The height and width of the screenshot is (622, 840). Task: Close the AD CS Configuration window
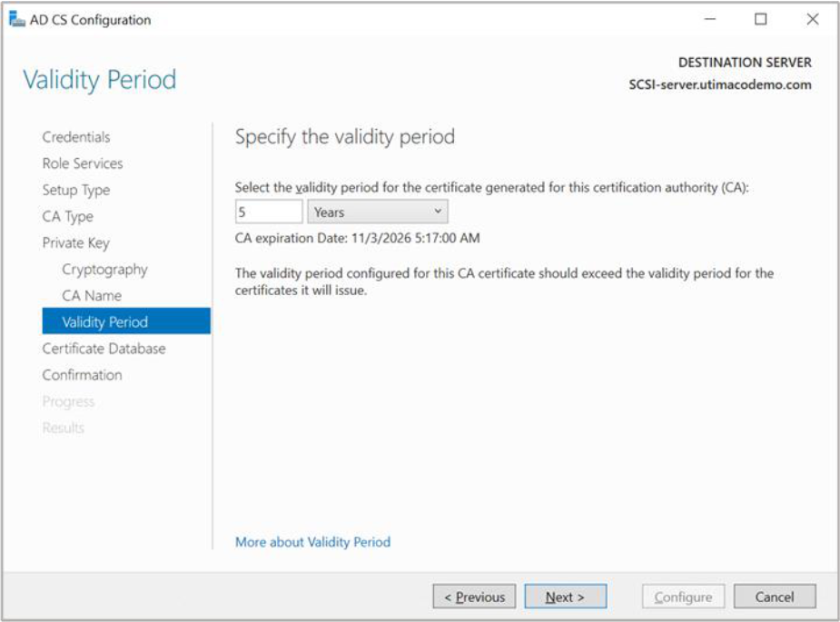click(x=812, y=20)
